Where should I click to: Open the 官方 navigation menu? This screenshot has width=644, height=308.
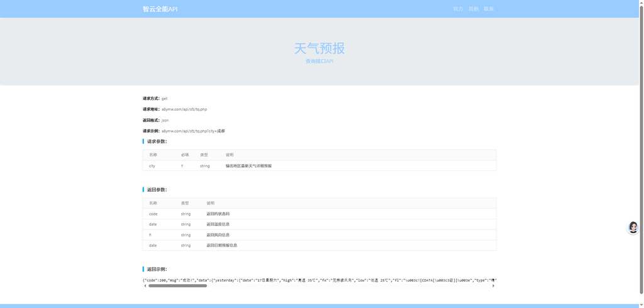[458, 9]
